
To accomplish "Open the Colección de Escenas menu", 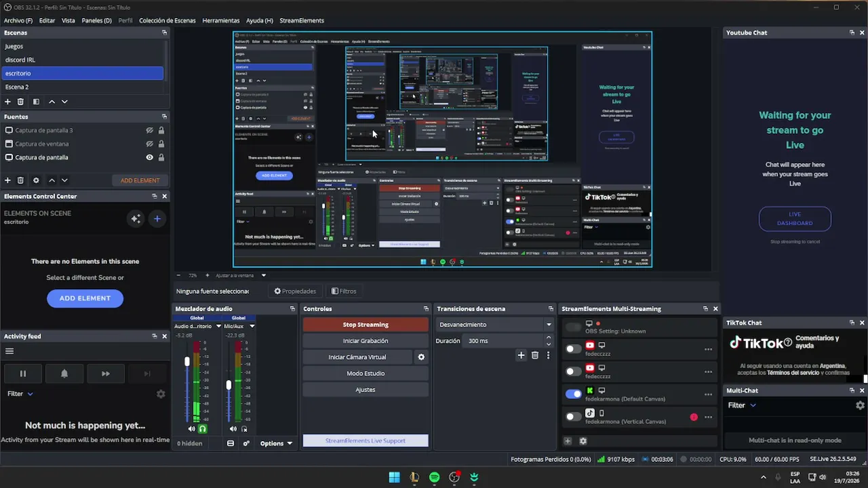I will pos(167,20).
